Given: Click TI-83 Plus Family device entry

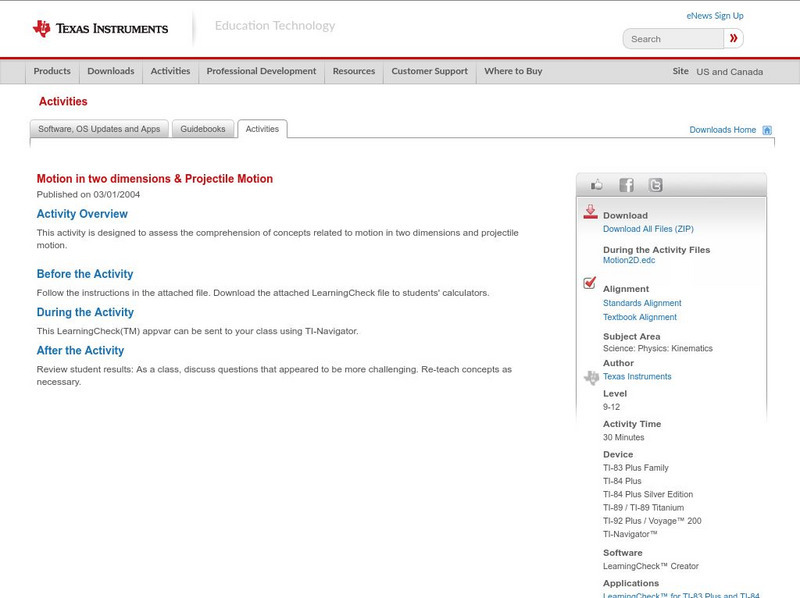Looking at the screenshot, I should [x=636, y=468].
